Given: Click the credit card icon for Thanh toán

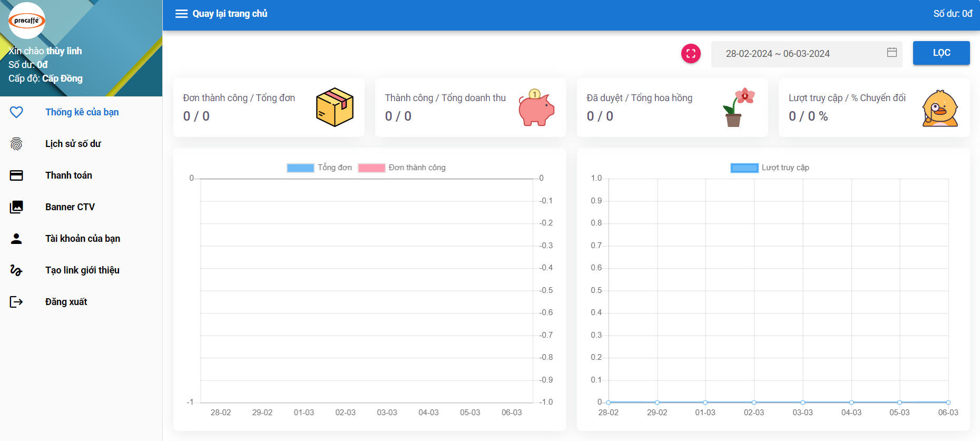Looking at the screenshot, I should (16, 175).
